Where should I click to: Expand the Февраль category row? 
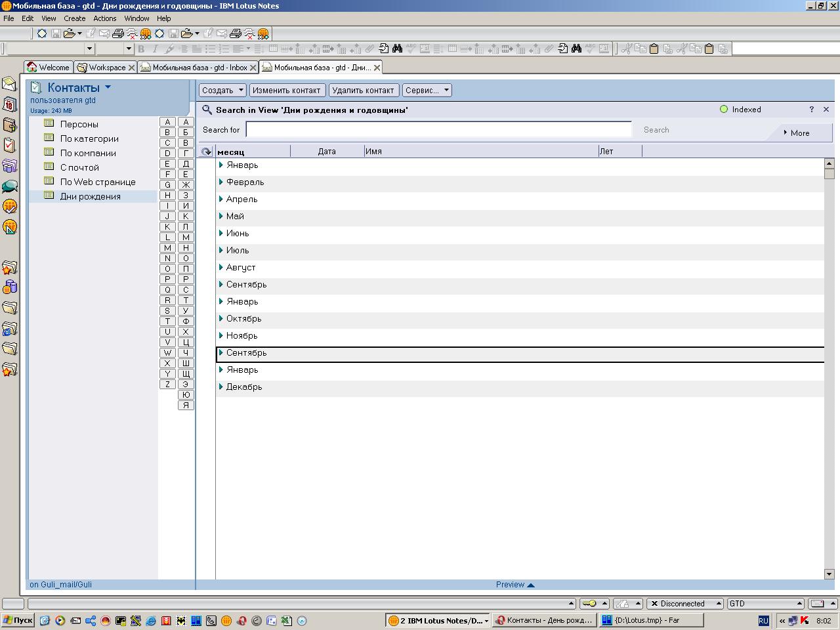point(221,182)
